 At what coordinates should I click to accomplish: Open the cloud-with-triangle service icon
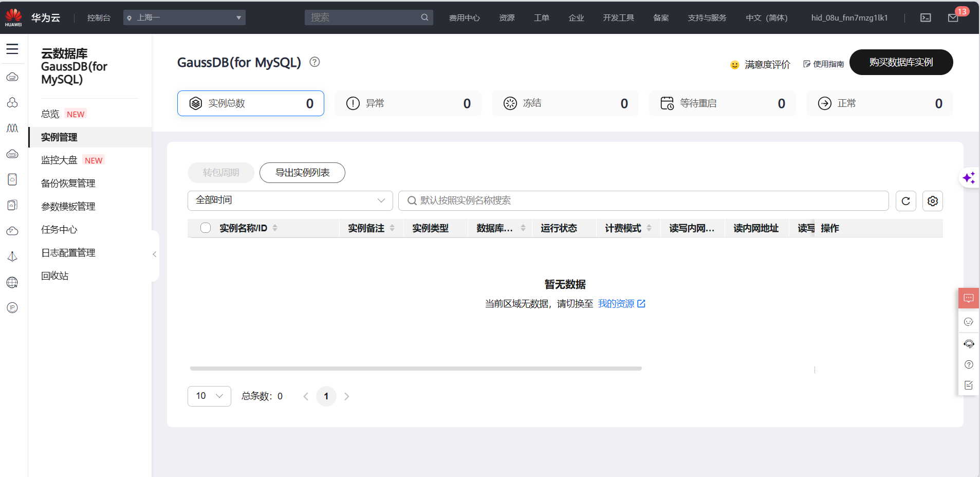(12, 231)
